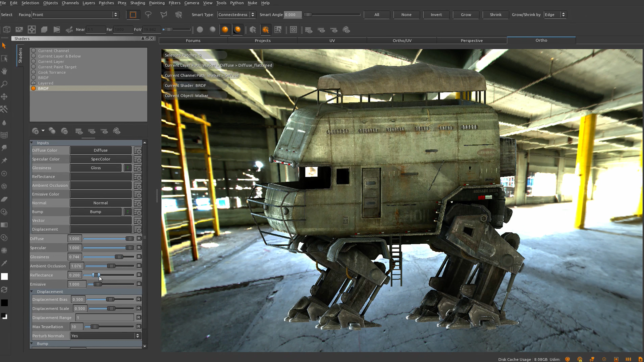644x362 pixels.
Task: Open Diffuse Color channel selector
Action: [x=101, y=150]
